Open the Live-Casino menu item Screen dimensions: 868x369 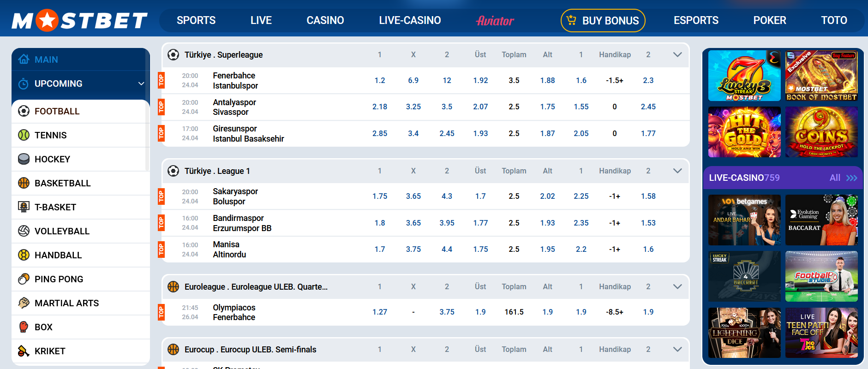(x=409, y=21)
